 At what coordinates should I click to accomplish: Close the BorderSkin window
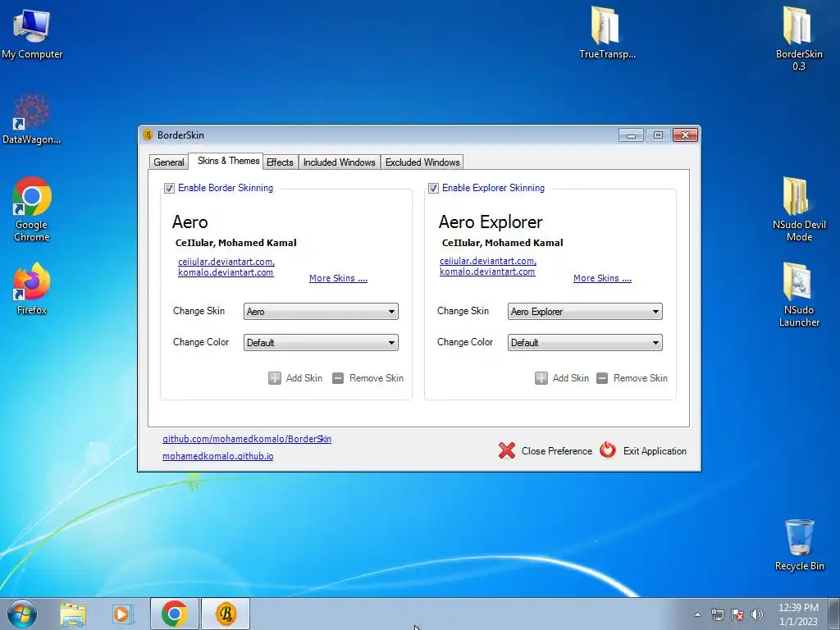coord(685,135)
